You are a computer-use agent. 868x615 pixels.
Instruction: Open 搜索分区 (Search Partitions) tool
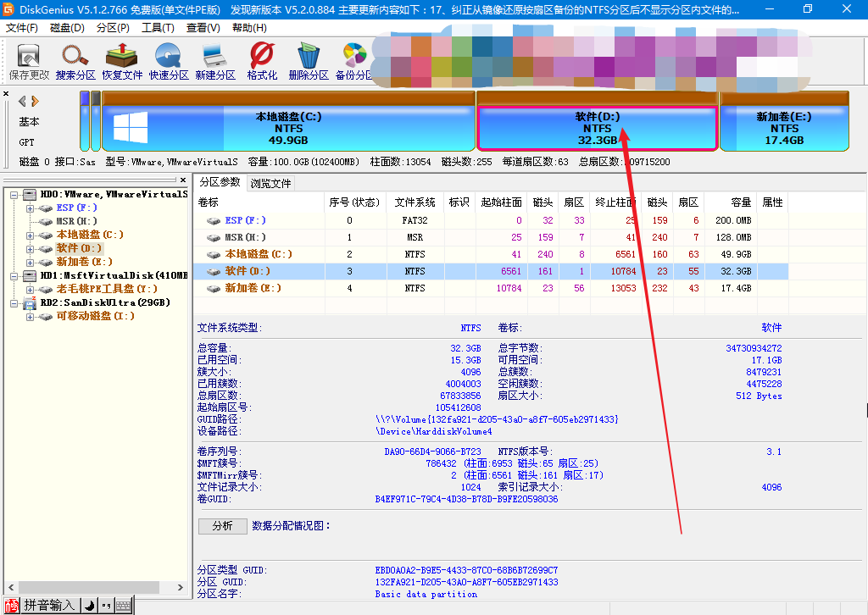[75, 60]
